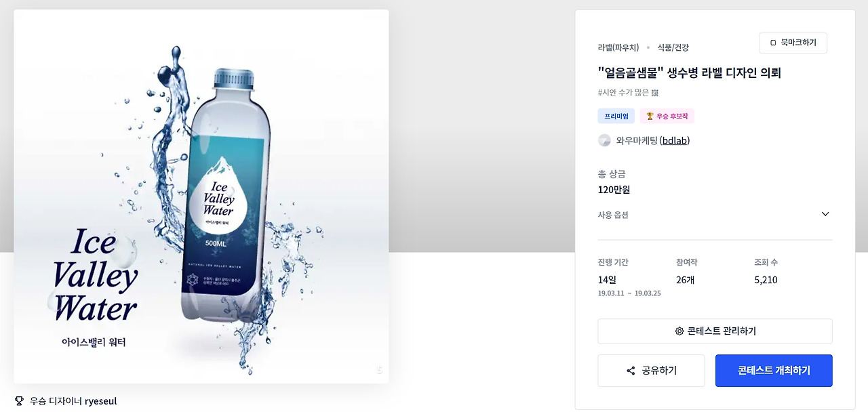Click the share icon beside 공유하기
Image resolution: width=868 pixels, height=416 pixels.
(631, 371)
